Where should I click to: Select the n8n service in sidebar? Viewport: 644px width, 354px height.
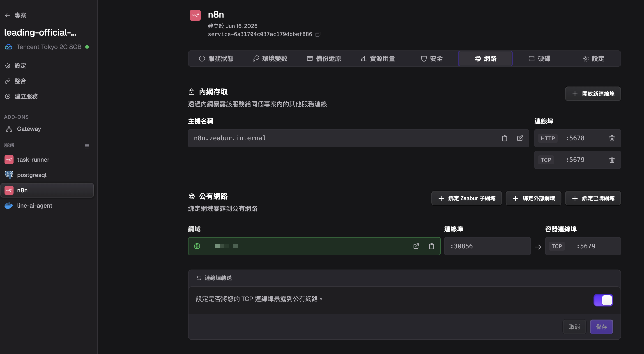47,190
